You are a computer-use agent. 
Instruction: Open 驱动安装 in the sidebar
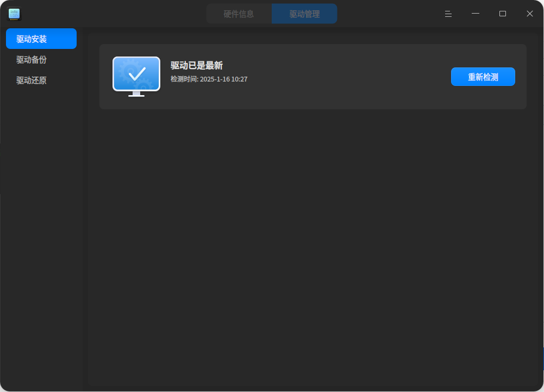41,39
